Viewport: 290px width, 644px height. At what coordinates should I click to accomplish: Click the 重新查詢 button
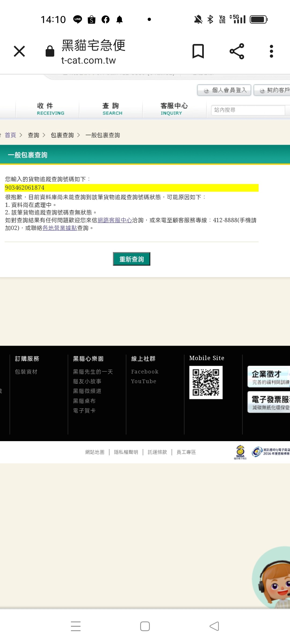tap(132, 259)
